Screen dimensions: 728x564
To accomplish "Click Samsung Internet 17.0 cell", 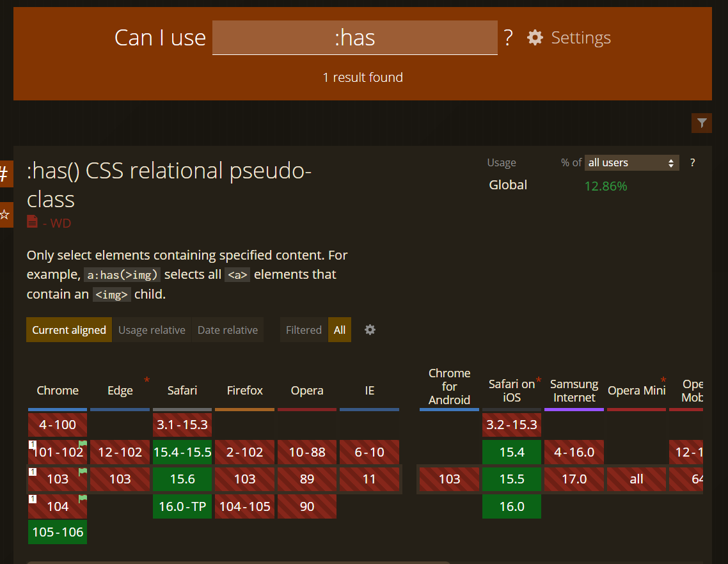I will [x=574, y=479].
